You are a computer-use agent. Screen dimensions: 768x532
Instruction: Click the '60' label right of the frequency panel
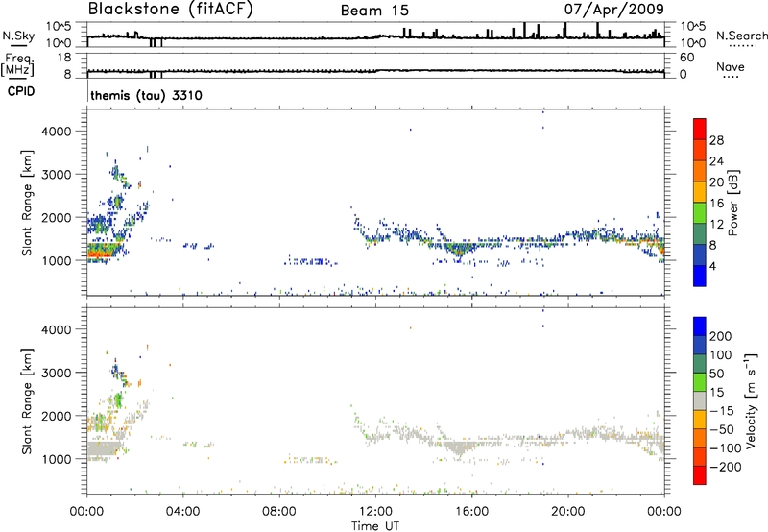click(686, 58)
